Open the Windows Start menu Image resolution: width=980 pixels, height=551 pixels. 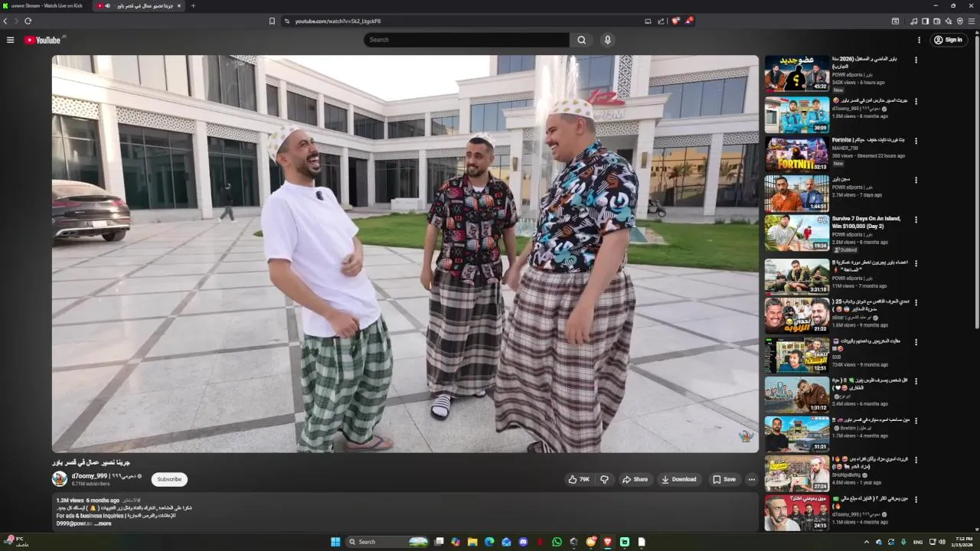(x=335, y=542)
